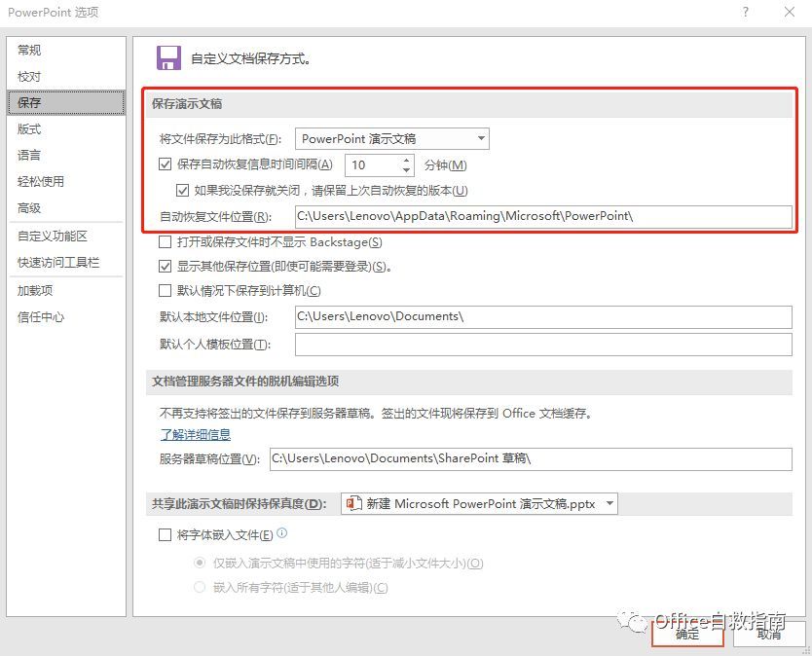The height and width of the screenshot is (656, 812).
Task: Enable 打开或保存文件时不显示 Backstage checkbox
Action: [x=165, y=241]
